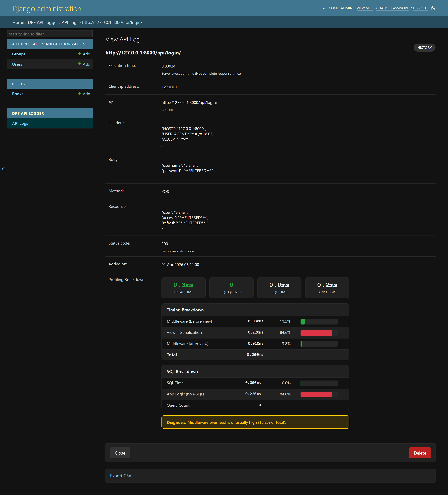Open API Logs breadcrumb link
The height and width of the screenshot is (495, 448).
70,22
